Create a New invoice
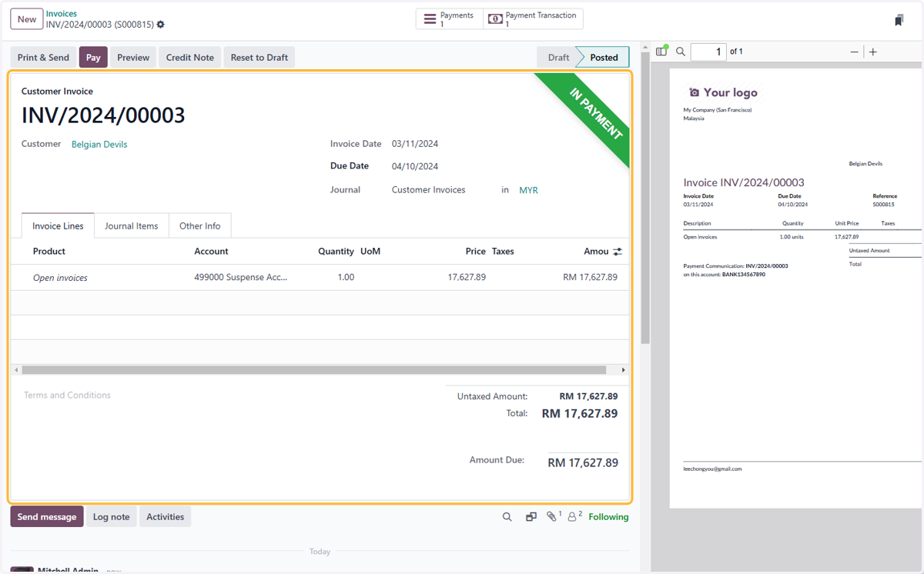 [27, 19]
